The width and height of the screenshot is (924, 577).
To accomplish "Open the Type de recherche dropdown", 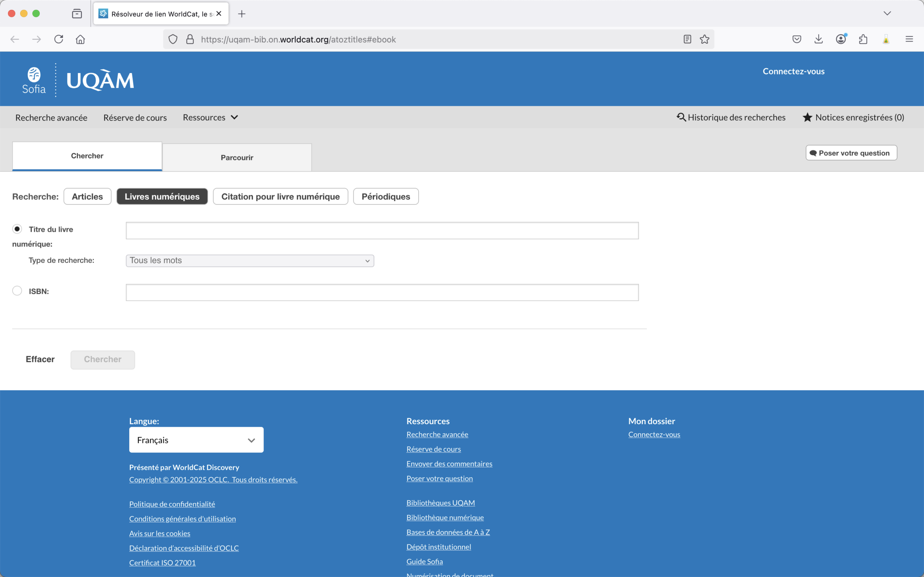I will point(250,261).
